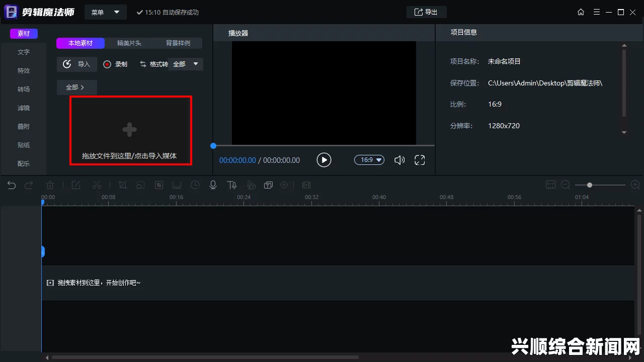Viewport: 644px width, 362px height.
Task: Click the timeline horizontal scrollbar
Action: [205, 357]
